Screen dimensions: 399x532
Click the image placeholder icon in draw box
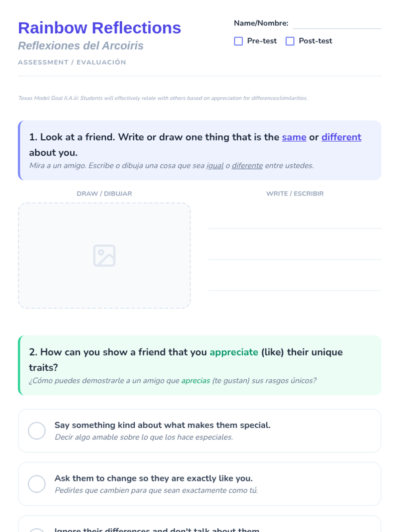tap(104, 256)
